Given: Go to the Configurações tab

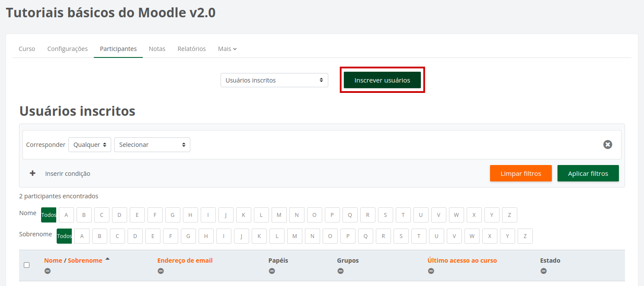Looking at the screenshot, I should click(x=67, y=49).
